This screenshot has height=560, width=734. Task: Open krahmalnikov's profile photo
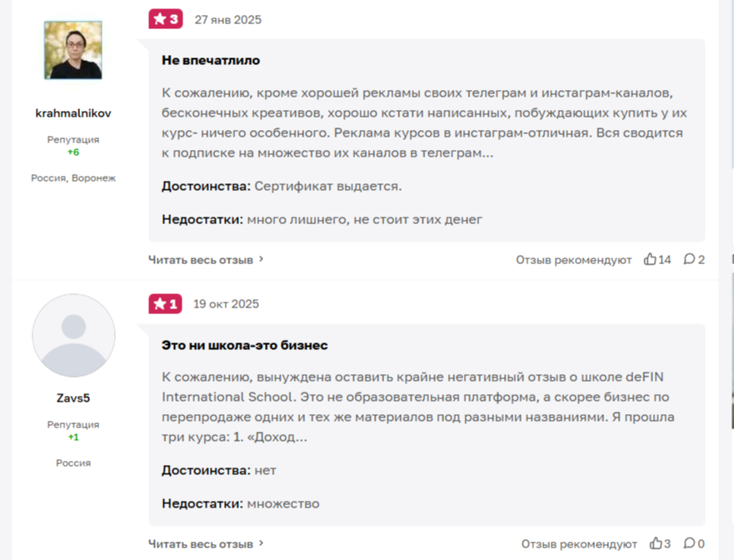pyautogui.click(x=73, y=51)
